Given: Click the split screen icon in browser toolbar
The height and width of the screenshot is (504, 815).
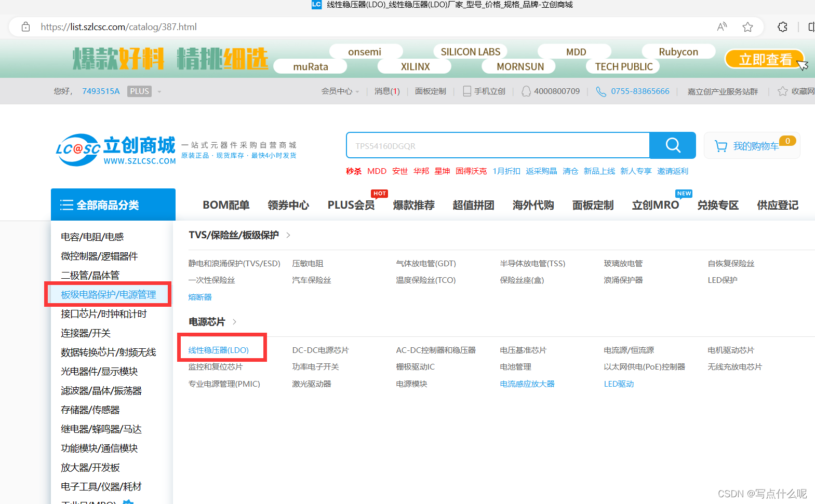Looking at the screenshot, I should (811, 27).
